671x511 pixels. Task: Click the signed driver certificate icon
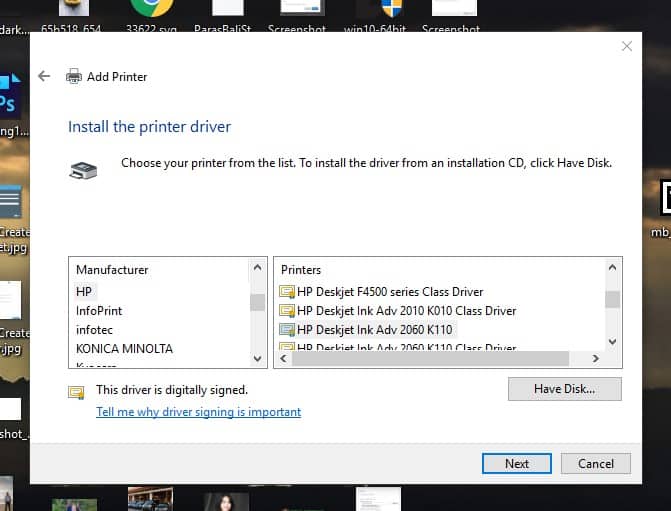[x=76, y=392]
